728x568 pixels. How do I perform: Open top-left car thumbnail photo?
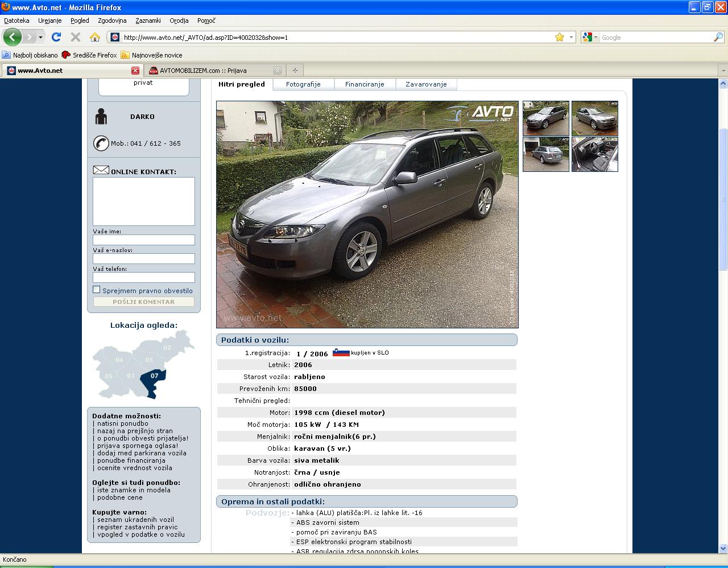pyautogui.click(x=546, y=118)
